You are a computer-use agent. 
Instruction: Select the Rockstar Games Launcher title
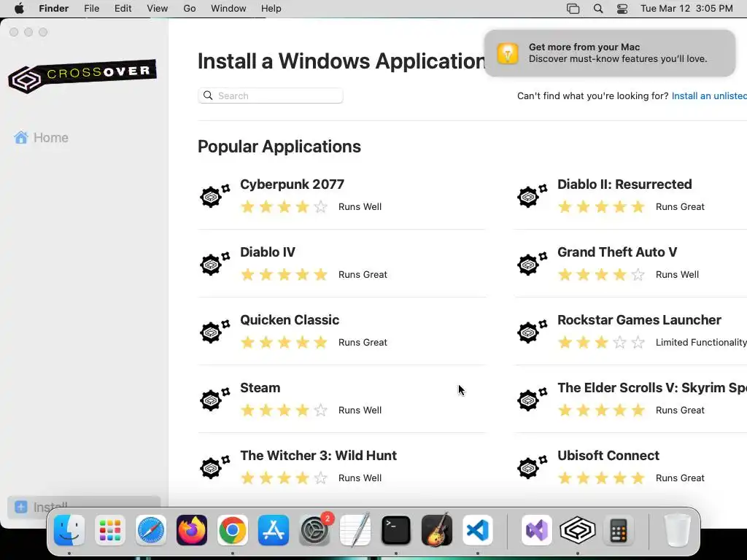click(639, 320)
